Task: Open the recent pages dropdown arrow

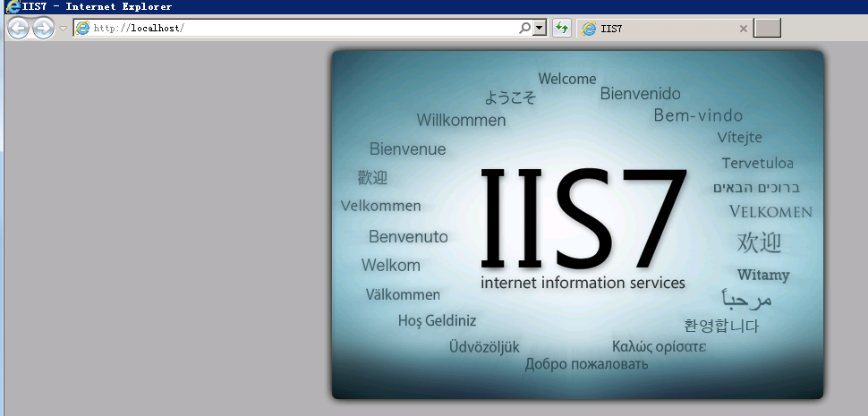Action: [63, 29]
